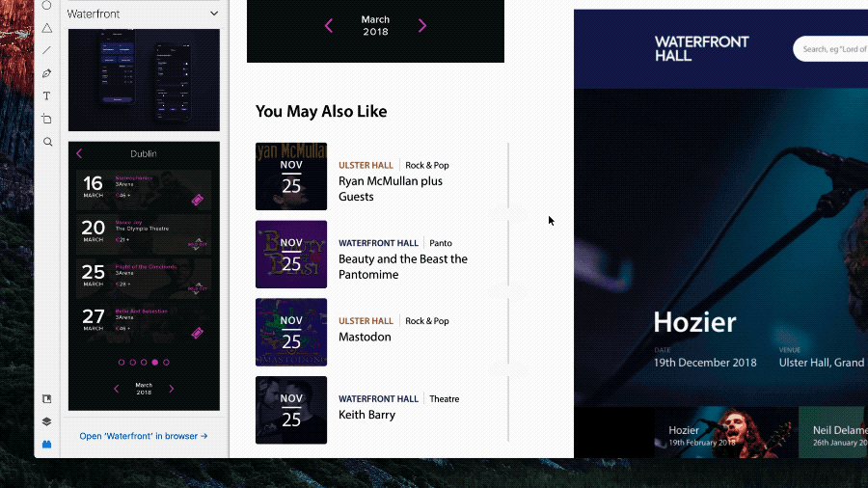This screenshot has height=488, width=868.
Task: Click 'Keith Barry' event title
Action: point(367,415)
